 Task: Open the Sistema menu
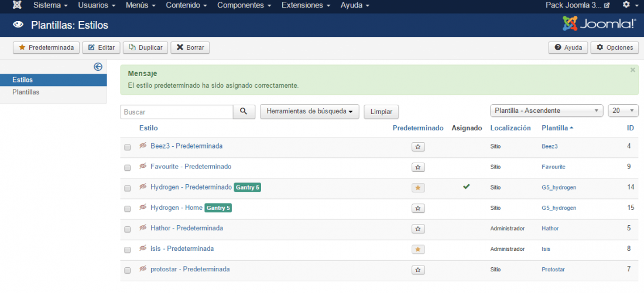click(50, 5)
